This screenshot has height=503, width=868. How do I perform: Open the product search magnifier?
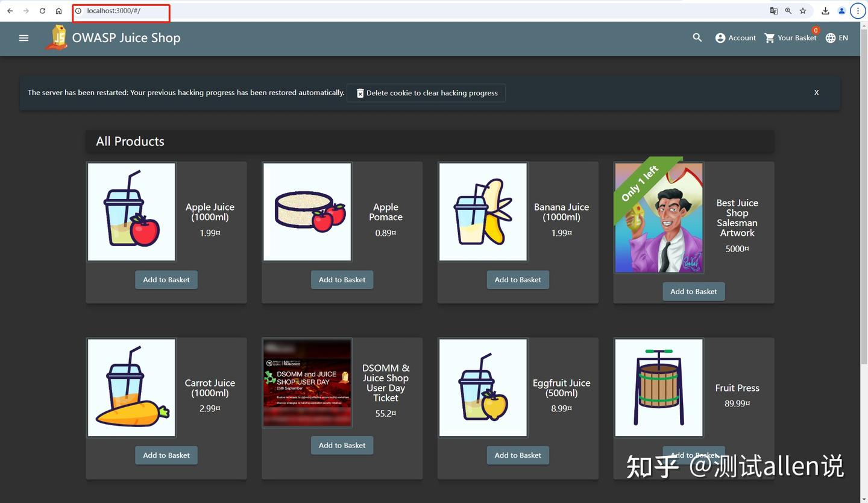(x=697, y=37)
